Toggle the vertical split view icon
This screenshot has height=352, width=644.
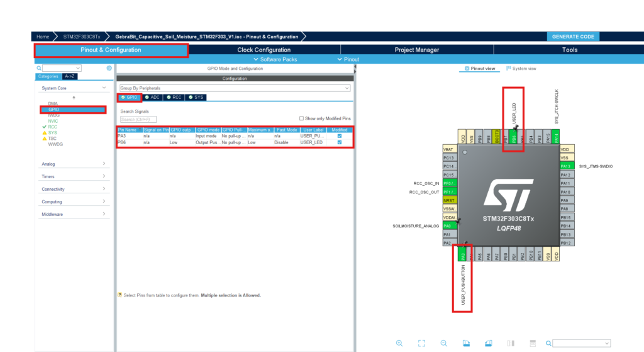[511, 343]
